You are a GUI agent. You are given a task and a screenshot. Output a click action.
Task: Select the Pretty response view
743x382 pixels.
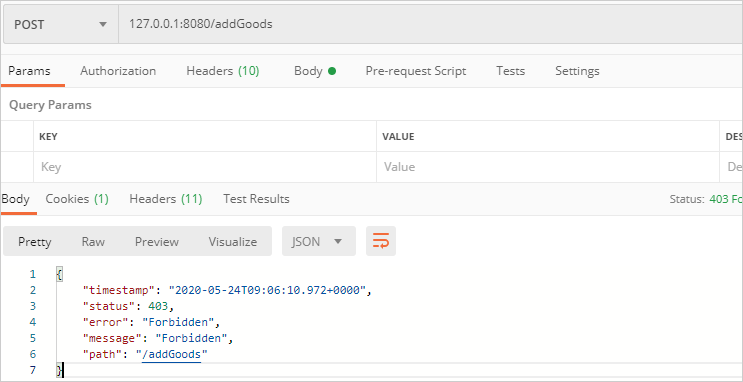(35, 242)
